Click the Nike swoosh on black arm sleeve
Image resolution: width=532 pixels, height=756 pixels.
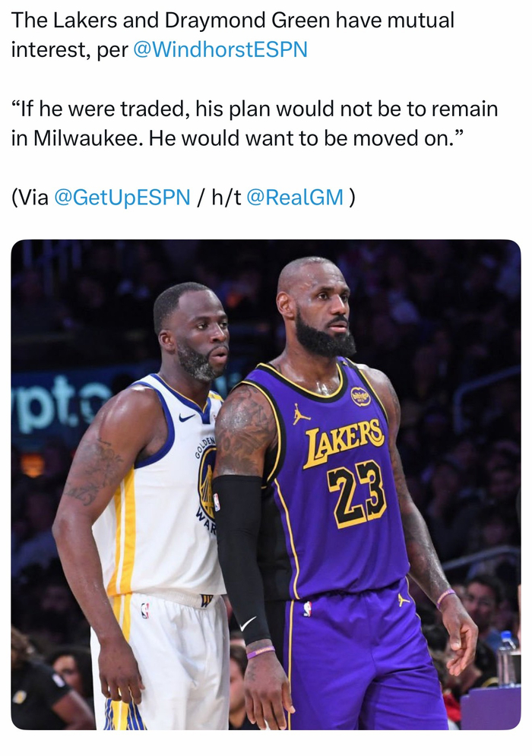click(x=248, y=623)
